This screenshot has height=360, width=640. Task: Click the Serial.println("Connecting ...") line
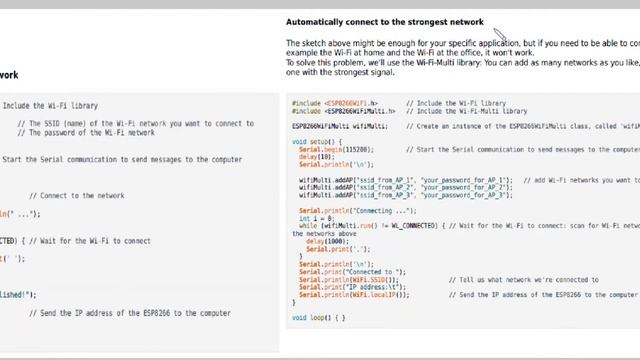[x=358, y=211]
